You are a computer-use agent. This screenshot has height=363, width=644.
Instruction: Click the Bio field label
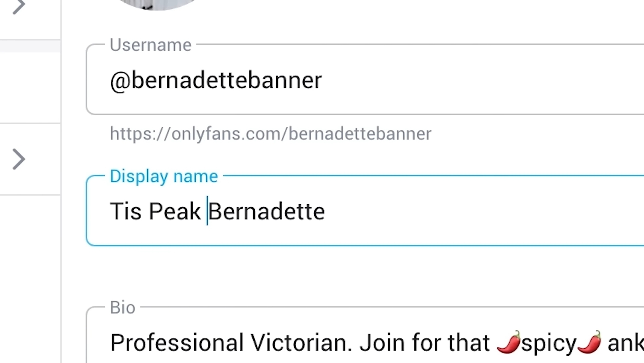tap(123, 308)
